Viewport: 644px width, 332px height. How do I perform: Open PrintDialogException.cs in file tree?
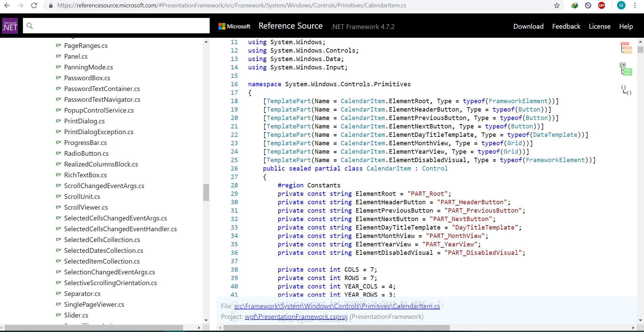(x=99, y=132)
